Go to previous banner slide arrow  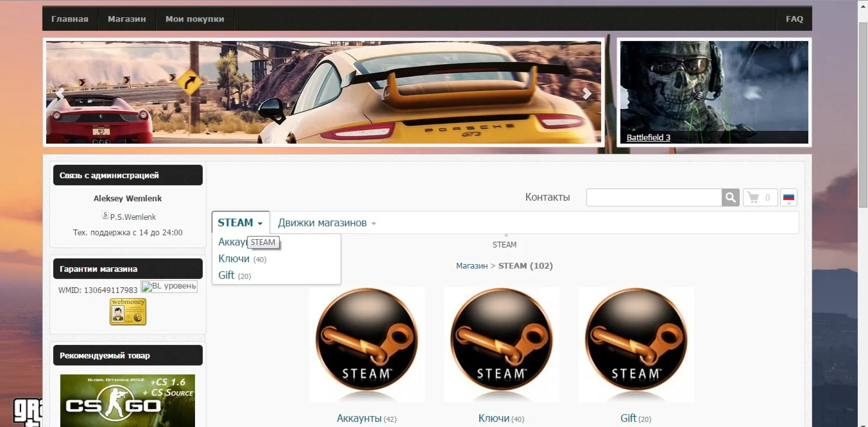click(60, 94)
